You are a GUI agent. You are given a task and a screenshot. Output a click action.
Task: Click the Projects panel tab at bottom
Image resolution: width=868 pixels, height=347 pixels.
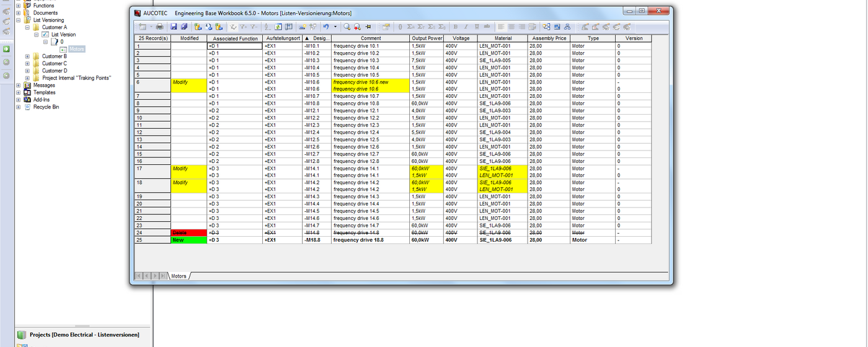tap(84, 335)
